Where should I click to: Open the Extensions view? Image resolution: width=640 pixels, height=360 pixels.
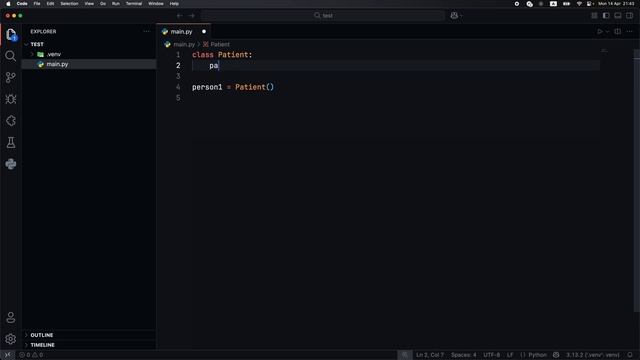(x=11, y=121)
